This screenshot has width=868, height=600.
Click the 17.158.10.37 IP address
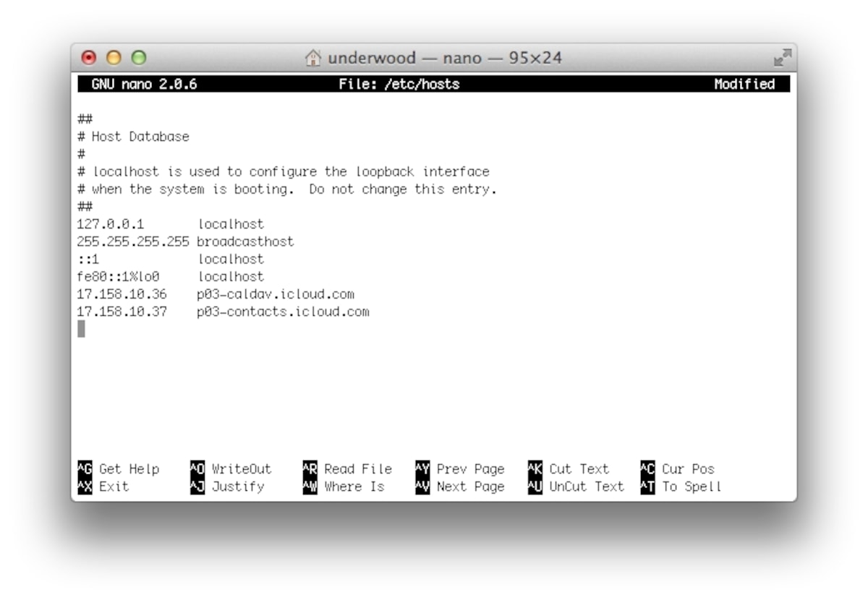pos(122,312)
